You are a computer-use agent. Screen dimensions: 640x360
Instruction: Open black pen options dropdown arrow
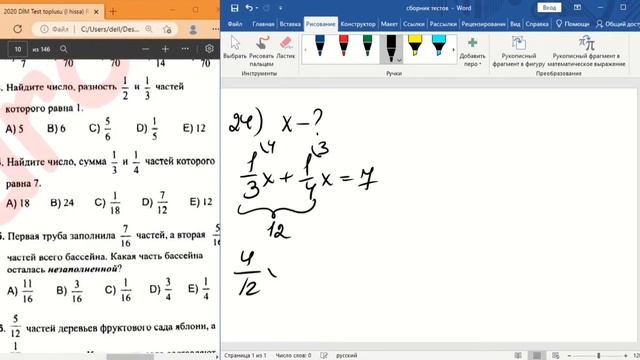pyautogui.click(x=399, y=60)
